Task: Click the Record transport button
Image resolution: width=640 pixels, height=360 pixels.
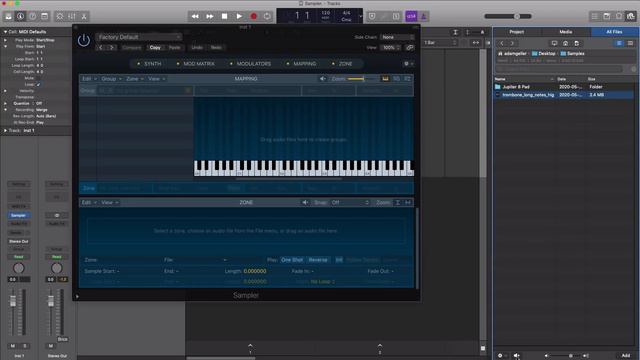Action: pyautogui.click(x=253, y=16)
